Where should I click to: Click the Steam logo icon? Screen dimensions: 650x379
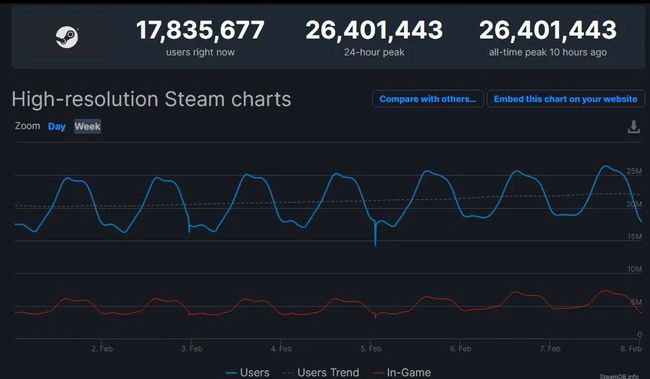pos(67,37)
